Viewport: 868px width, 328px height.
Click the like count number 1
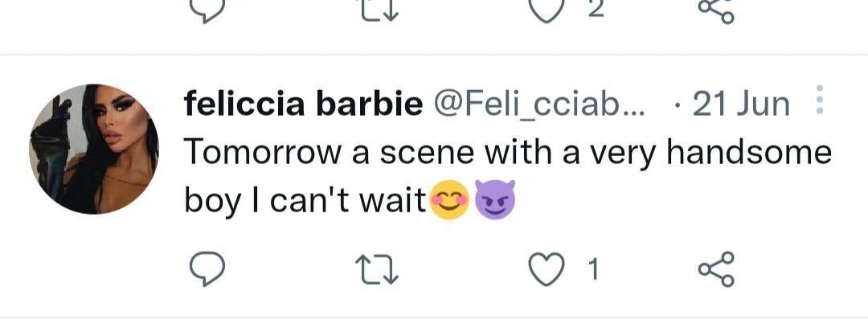[x=593, y=270]
